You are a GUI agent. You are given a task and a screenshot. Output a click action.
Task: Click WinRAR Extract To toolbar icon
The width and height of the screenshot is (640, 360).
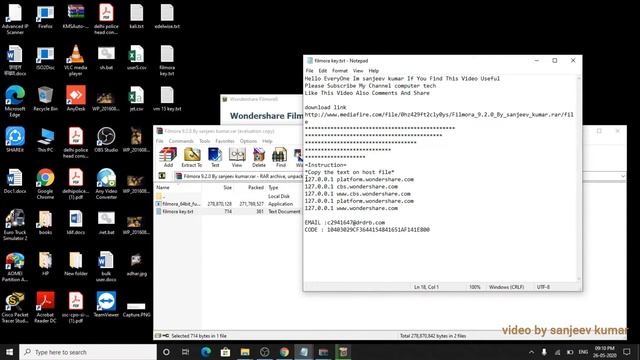[x=192, y=157]
